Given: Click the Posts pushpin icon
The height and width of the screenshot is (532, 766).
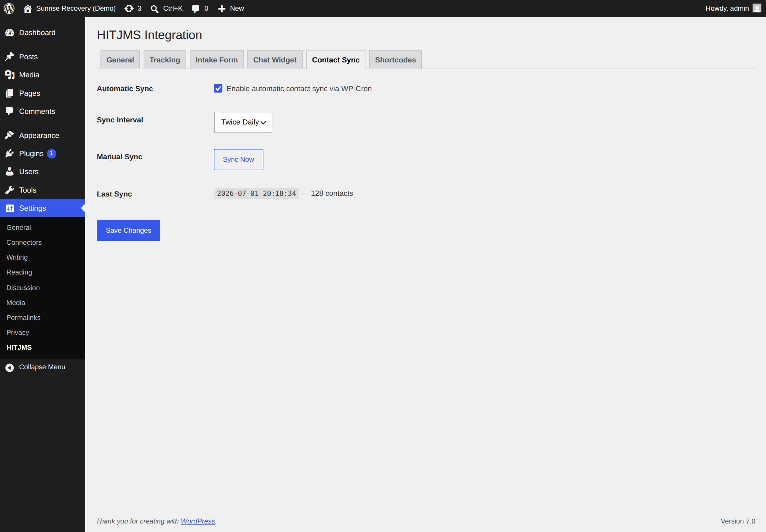Looking at the screenshot, I should tap(10, 57).
